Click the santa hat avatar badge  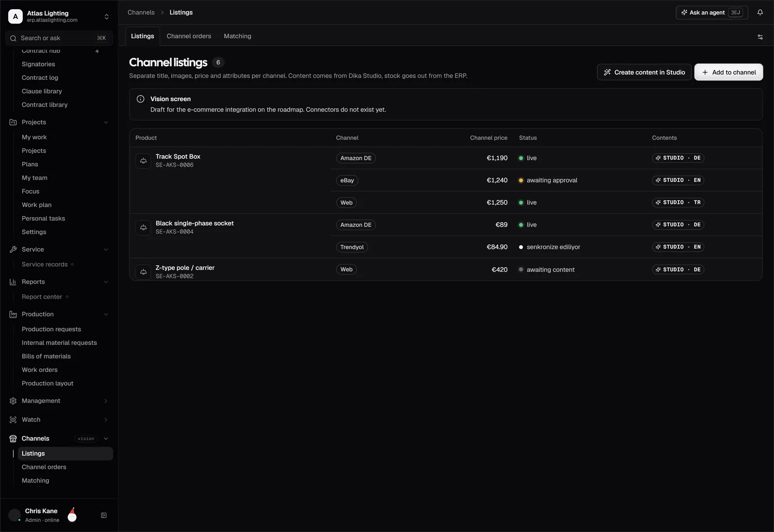[72, 515]
